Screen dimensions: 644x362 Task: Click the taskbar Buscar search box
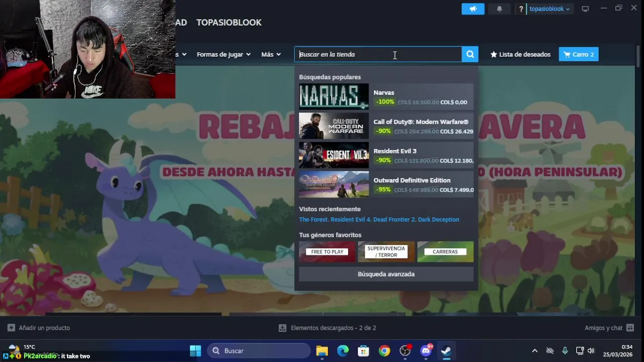259,351
